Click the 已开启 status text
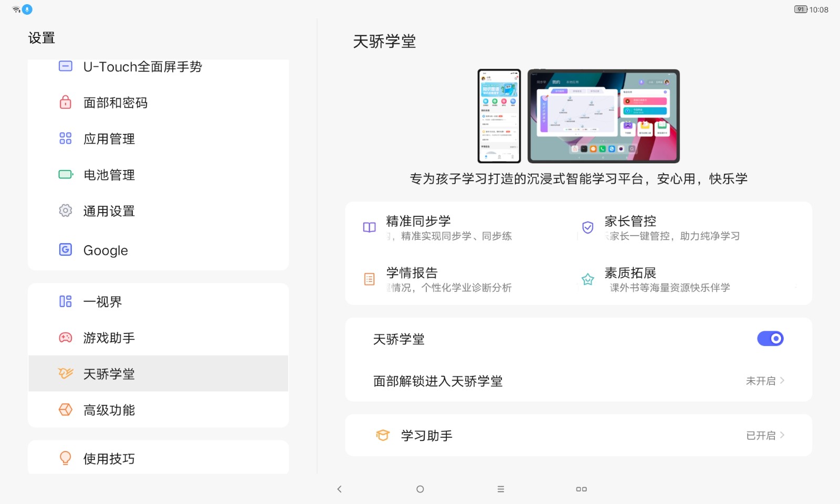 pos(761,435)
